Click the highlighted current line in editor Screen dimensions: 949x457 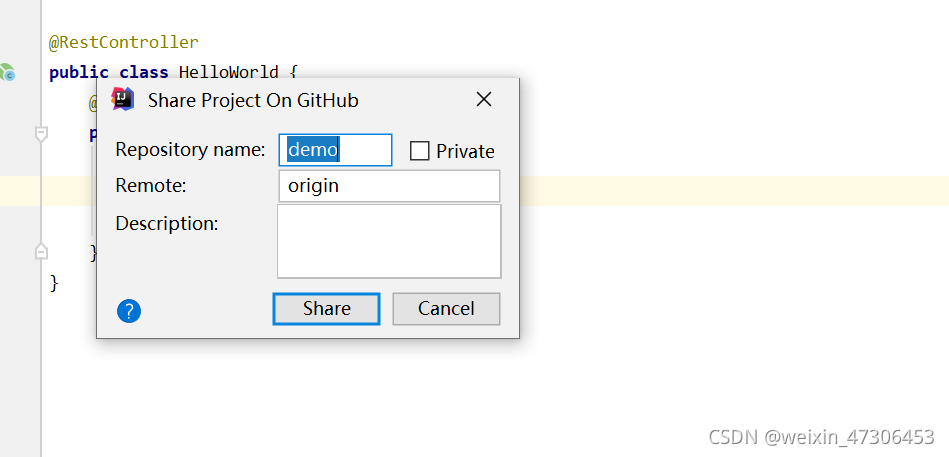click(x=734, y=191)
